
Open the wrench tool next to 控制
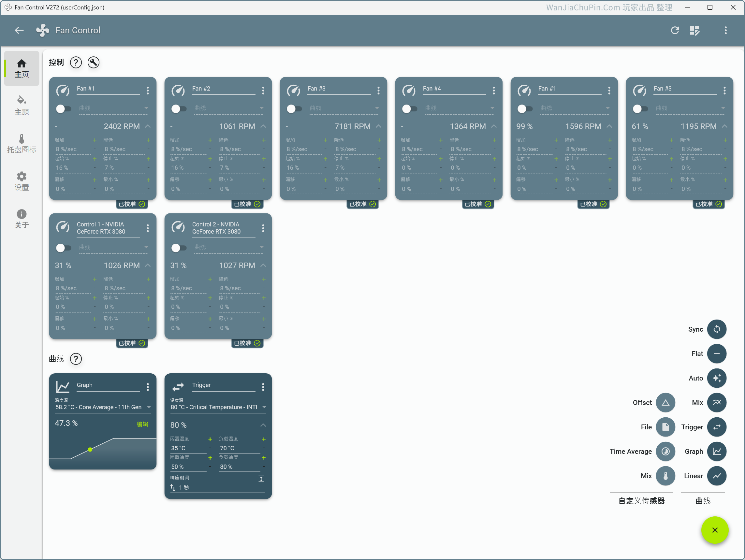click(93, 62)
